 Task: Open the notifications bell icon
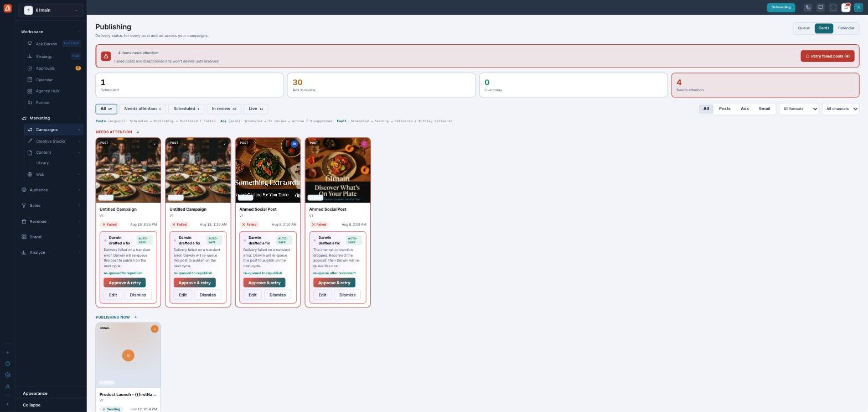[846, 7]
